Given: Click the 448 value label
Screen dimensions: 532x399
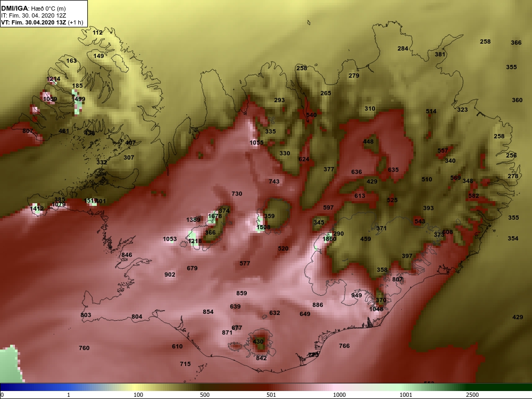Looking at the screenshot, I should point(368,142).
